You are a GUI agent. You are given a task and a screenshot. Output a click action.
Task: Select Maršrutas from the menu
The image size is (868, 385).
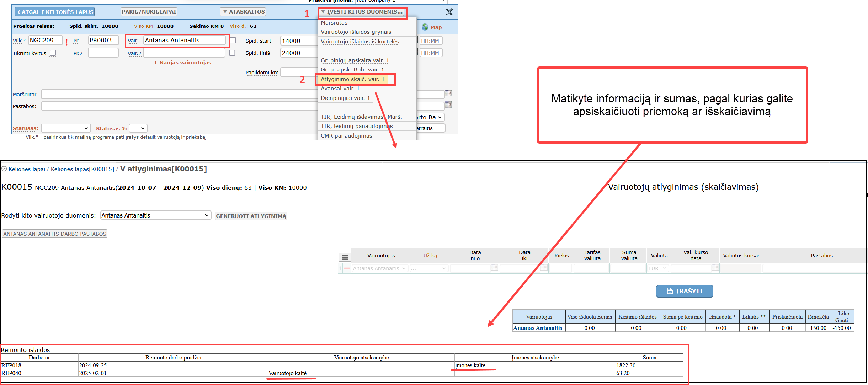334,23
